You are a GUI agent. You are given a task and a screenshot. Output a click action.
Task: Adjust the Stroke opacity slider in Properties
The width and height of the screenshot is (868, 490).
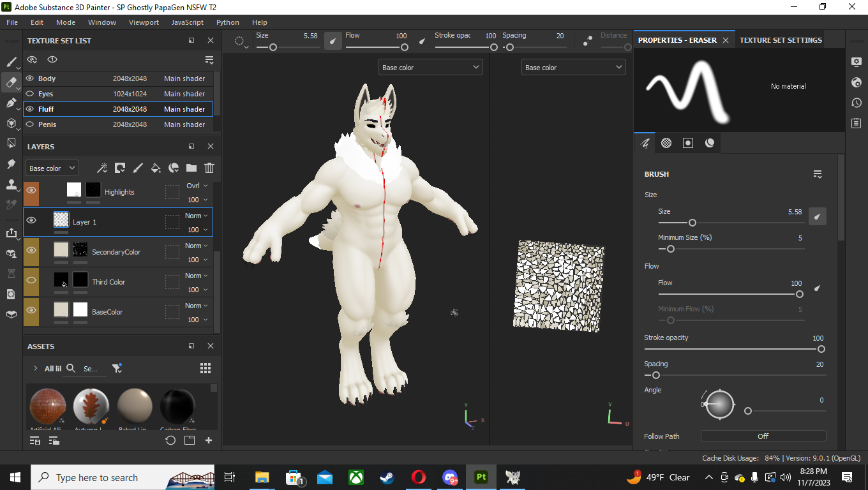click(821, 349)
